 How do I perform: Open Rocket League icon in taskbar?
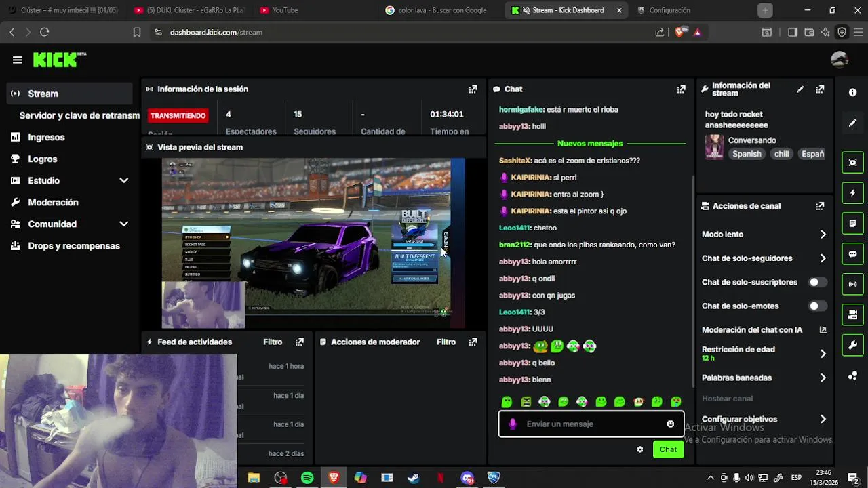[x=494, y=478]
